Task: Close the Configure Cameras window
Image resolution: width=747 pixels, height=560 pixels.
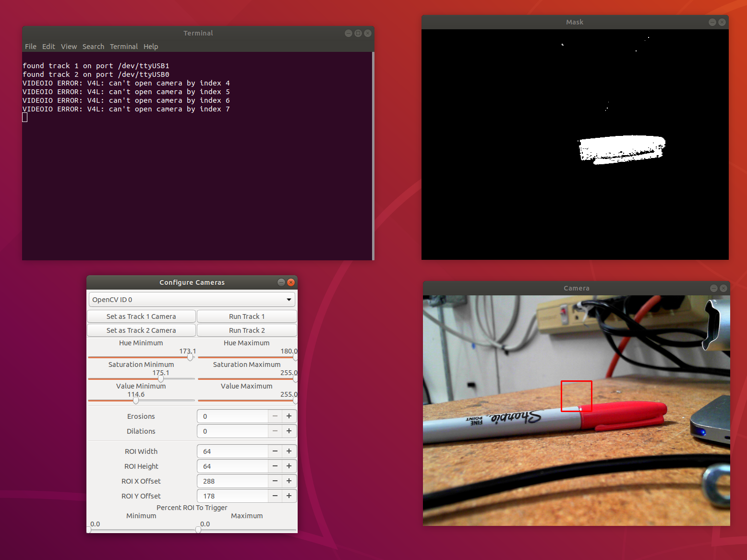Action: point(291,282)
